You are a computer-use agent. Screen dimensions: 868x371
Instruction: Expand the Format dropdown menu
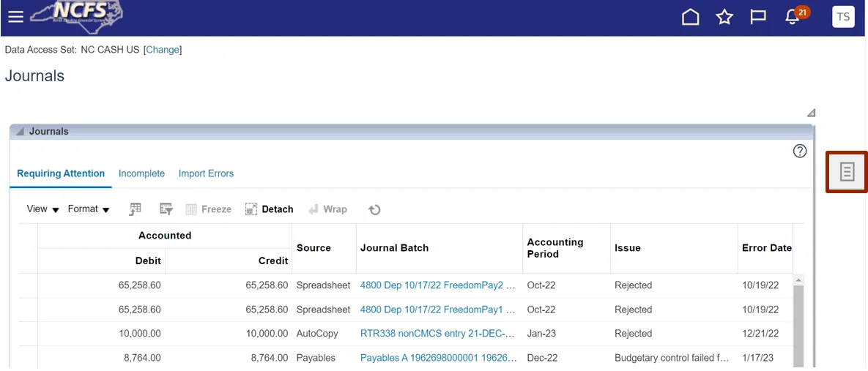[x=89, y=209]
